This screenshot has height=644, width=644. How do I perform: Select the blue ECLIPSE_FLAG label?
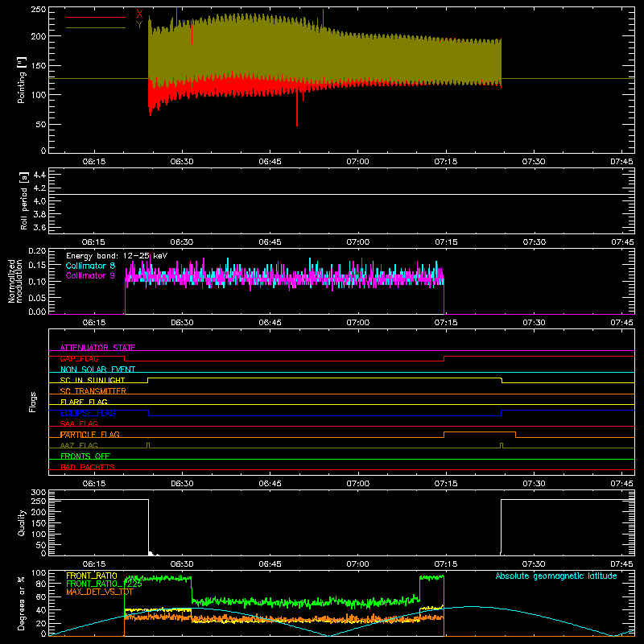pyautogui.click(x=88, y=413)
